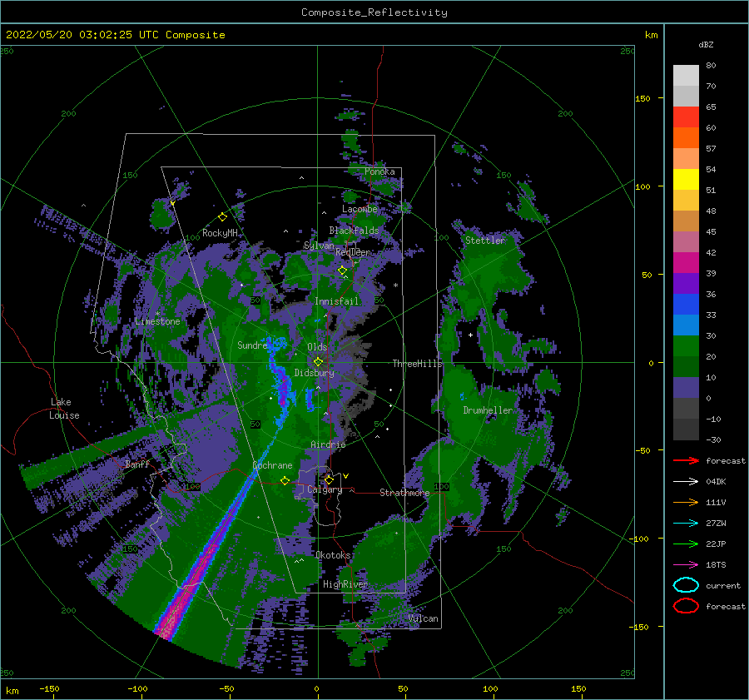
Task: Click the yellow radar-site diamond beside Didsbury
Action: [318, 362]
